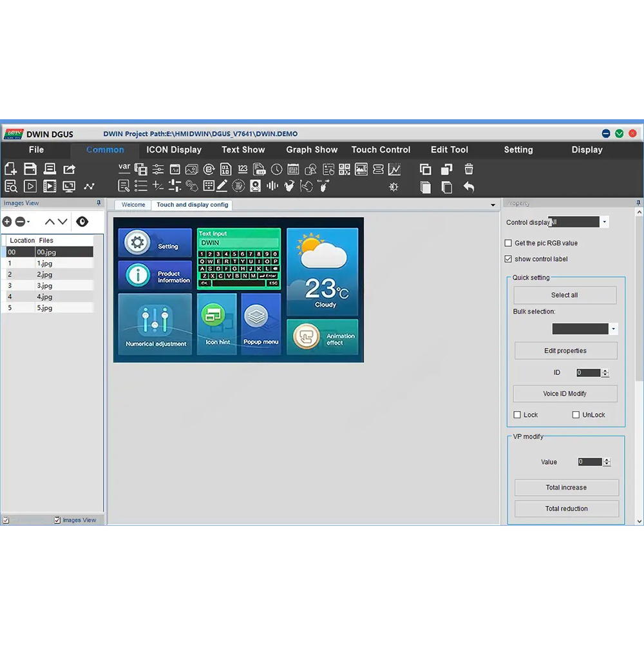
Task: Open the Control display dropdown
Action: (x=604, y=222)
